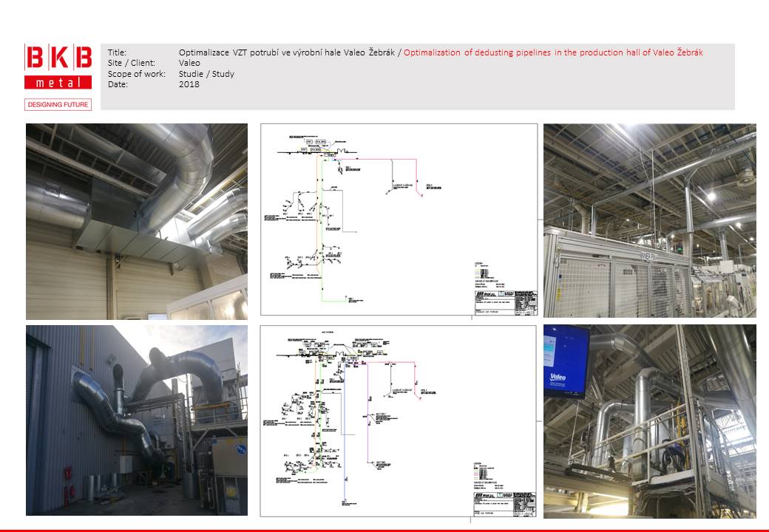Open the bottom-left outdoor ductwork photo
Image resolution: width=769 pixels, height=532 pixels.
(137, 420)
